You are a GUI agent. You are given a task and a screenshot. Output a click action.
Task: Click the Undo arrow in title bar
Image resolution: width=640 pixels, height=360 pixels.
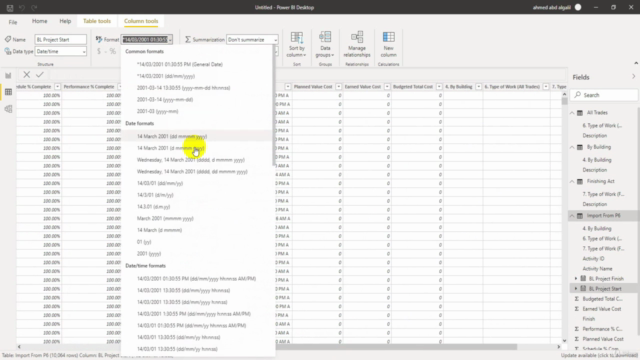tap(22, 7)
